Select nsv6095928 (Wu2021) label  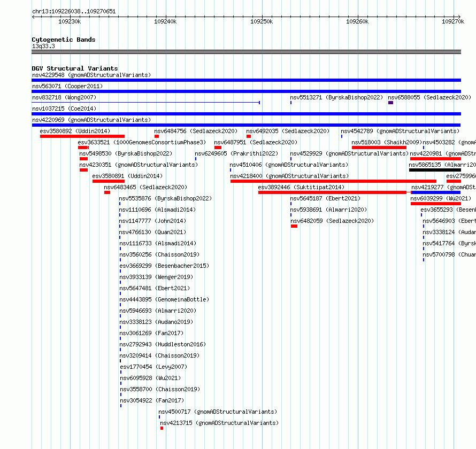[x=151, y=378]
